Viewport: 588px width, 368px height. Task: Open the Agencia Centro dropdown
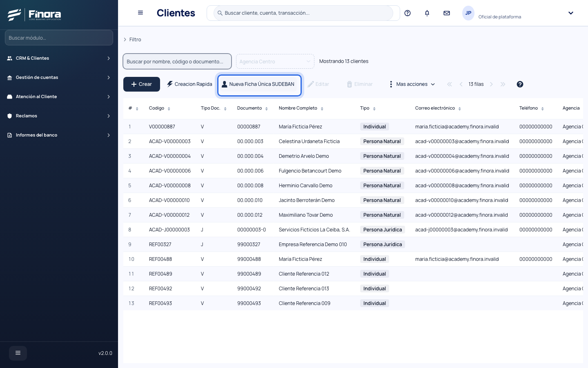(275, 61)
